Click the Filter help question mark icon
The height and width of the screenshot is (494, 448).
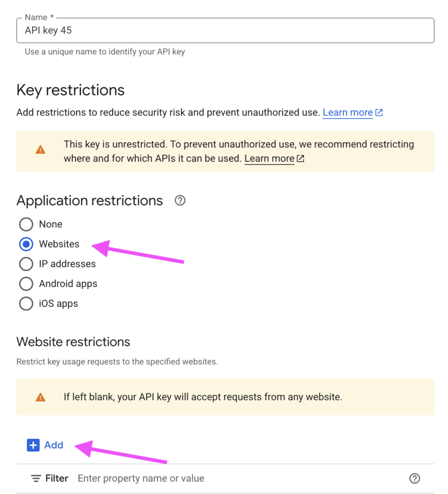414,479
